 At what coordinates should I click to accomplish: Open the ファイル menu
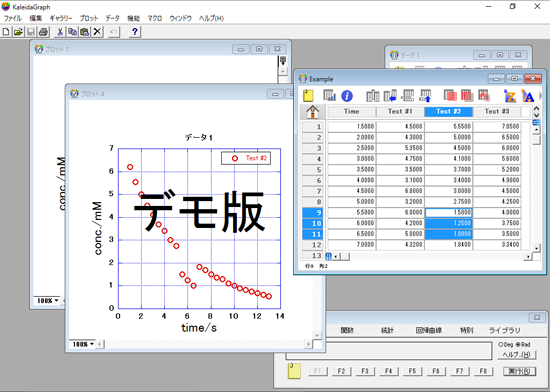[x=13, y=18]
